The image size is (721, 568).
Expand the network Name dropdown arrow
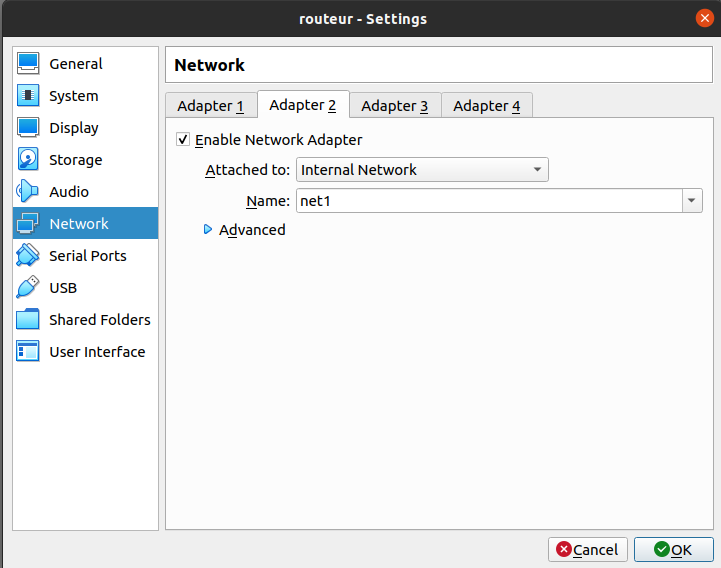692,201
